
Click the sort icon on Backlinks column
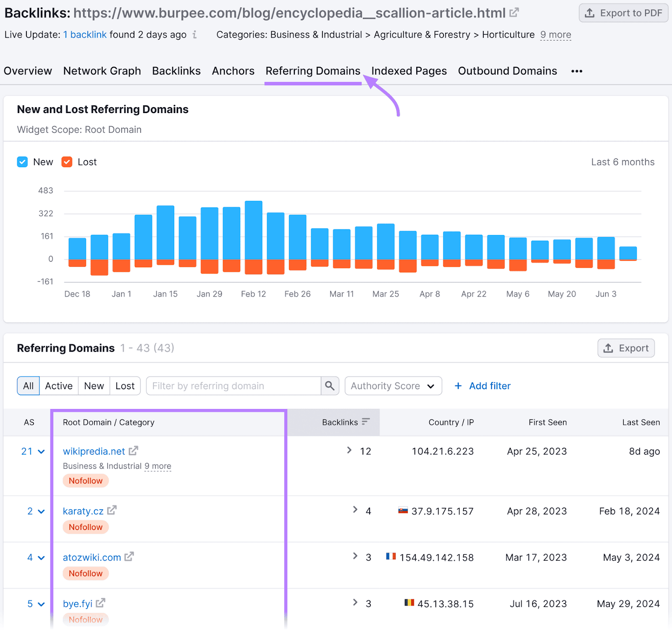[365, 422]
